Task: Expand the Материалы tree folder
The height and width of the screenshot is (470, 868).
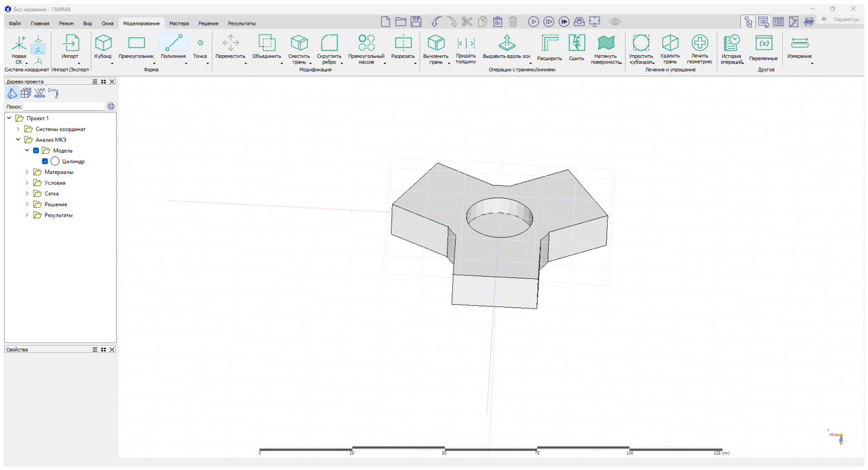Action: coord(28,173)
